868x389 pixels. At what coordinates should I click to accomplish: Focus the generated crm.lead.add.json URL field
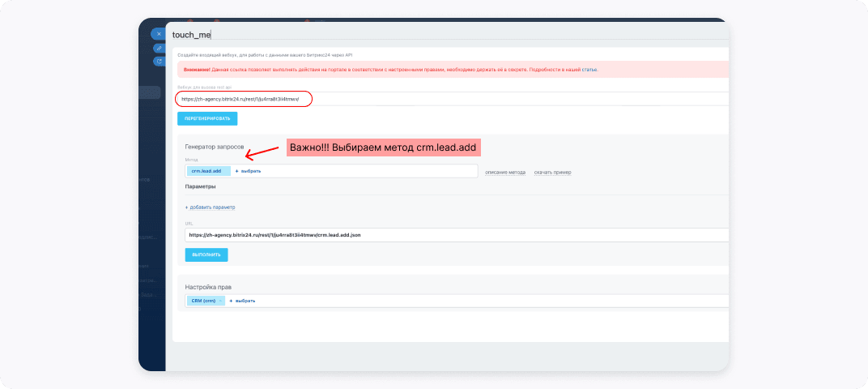pyautogui.click(x=457, y=235)
